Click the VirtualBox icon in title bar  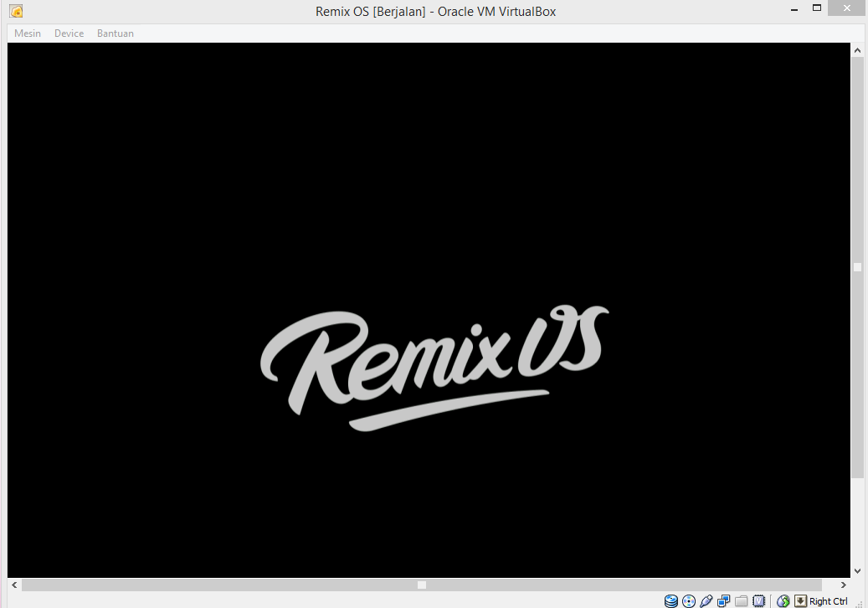(16, 11)
